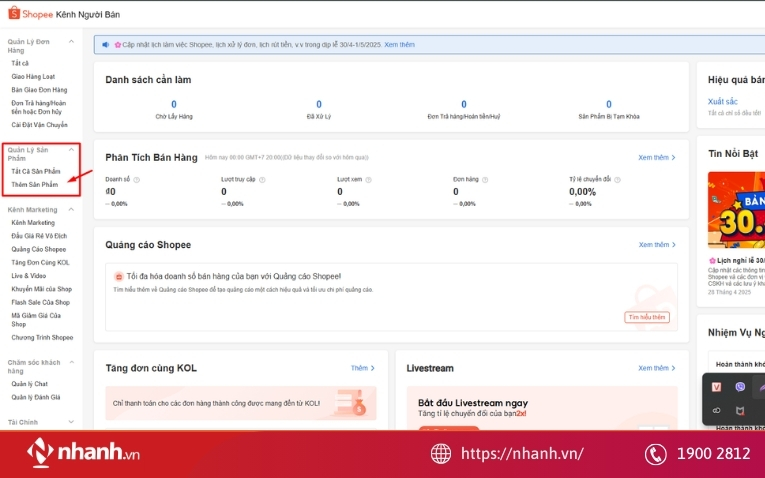Click Thêm link in Tăng đơn cùng KOL
This screenshot has height=478, width=765.
(362, 368)
